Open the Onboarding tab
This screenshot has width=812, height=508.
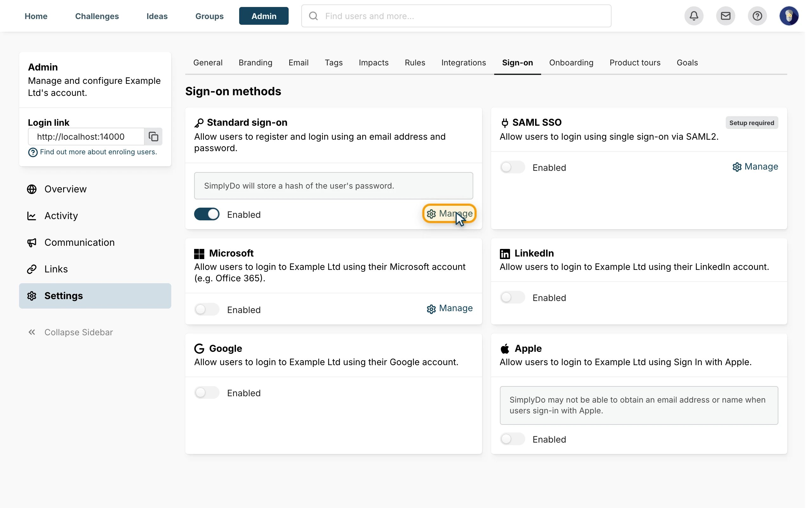coord(571,63)
